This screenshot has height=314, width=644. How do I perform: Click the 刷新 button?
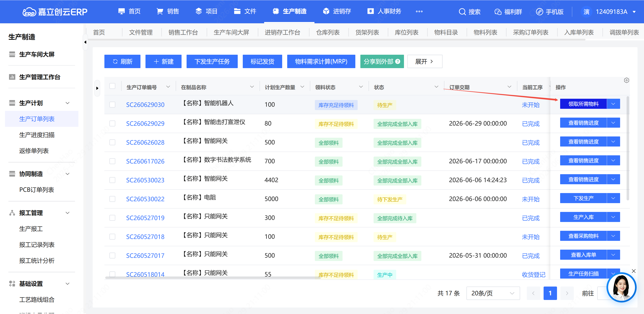tap(122, 61)
